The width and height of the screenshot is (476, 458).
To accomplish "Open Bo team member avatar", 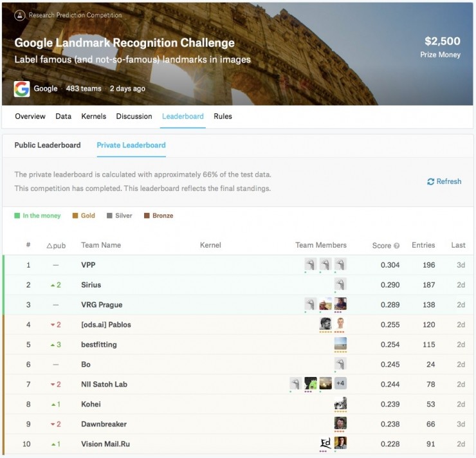I will pyautogui.click(x=340, y=363).
